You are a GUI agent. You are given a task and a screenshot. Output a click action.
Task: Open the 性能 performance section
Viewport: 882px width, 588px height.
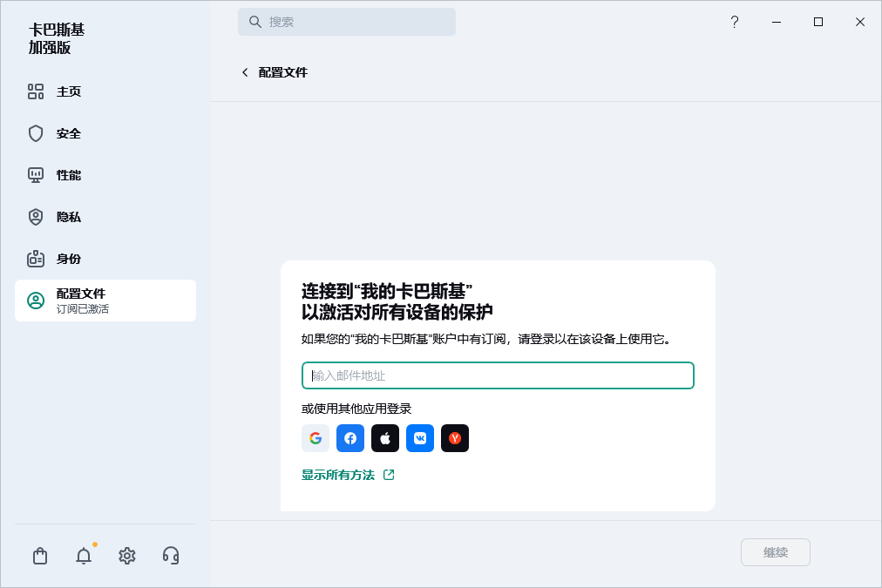[68, 175]
